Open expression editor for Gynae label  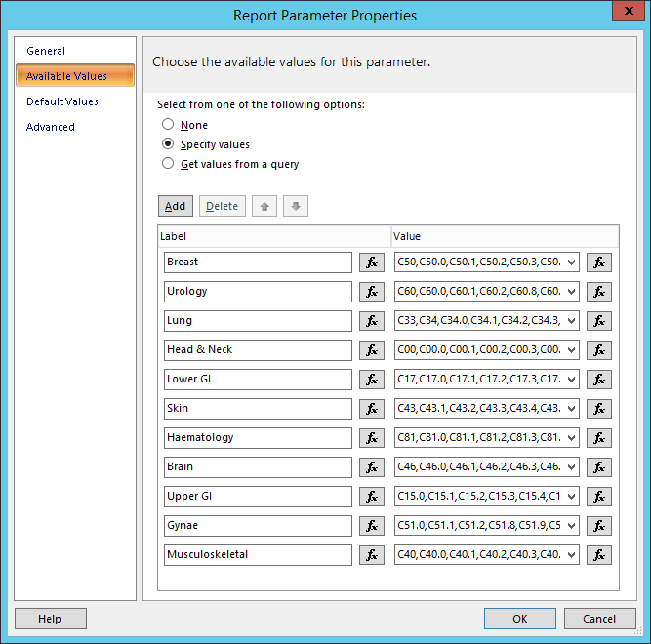click(372, 526)
